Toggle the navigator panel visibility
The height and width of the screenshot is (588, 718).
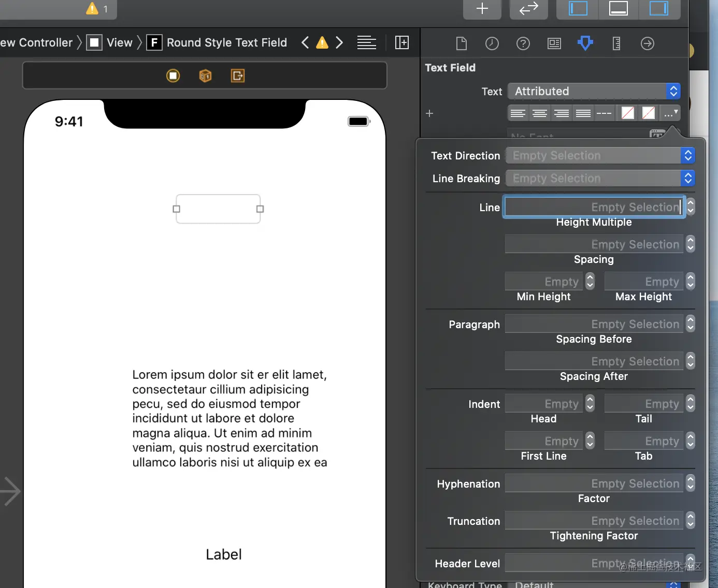[x=578, y=9]
